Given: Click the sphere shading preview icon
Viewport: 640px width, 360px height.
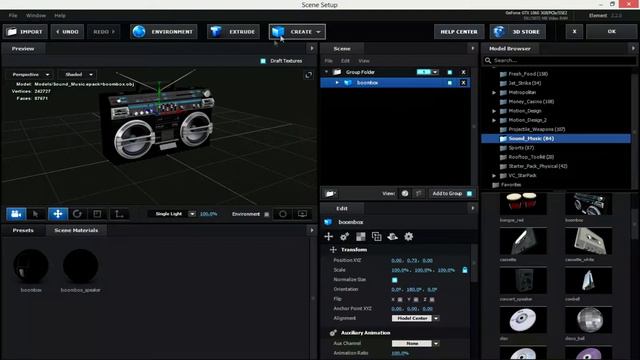Looking at the screenshot, I should click(x=283, y=214).
